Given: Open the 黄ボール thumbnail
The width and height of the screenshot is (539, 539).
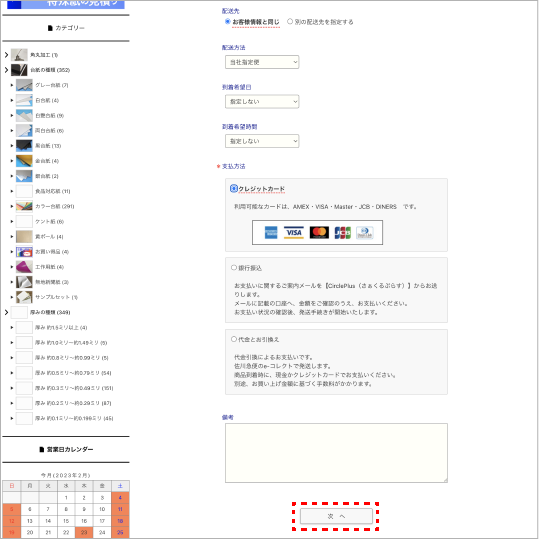Looking at the screenshot, I should pos(24,236).
